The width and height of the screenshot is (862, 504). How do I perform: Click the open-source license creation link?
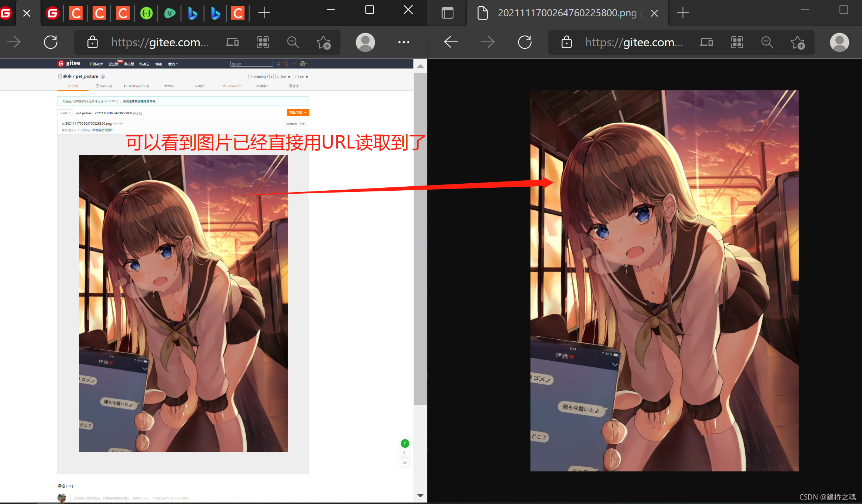[x=139, y=101]
